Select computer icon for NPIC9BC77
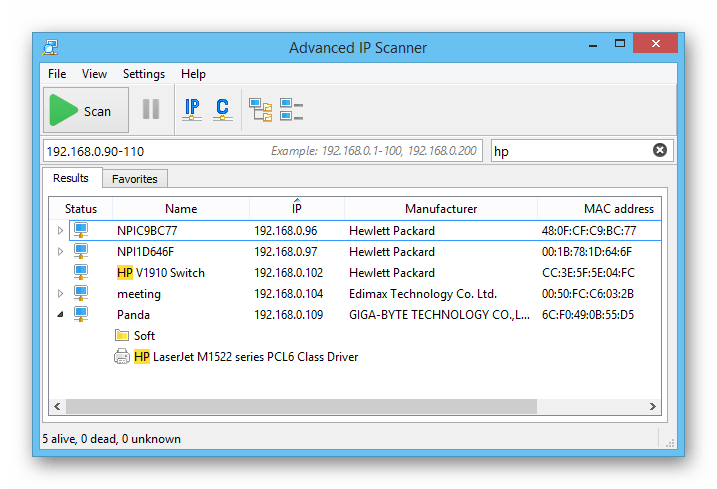This screenshot has height=489, width=717. pos(81,230)
